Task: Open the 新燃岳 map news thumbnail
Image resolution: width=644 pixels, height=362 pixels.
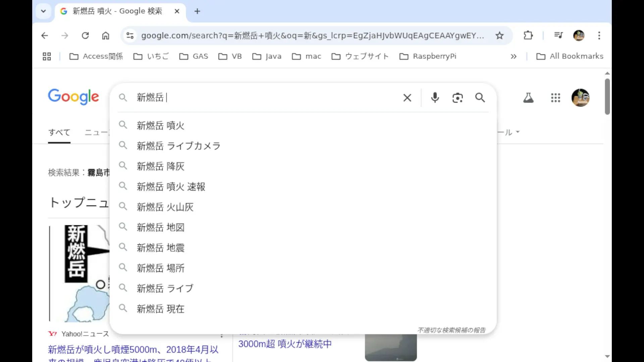Action: (x=79, y=273)
